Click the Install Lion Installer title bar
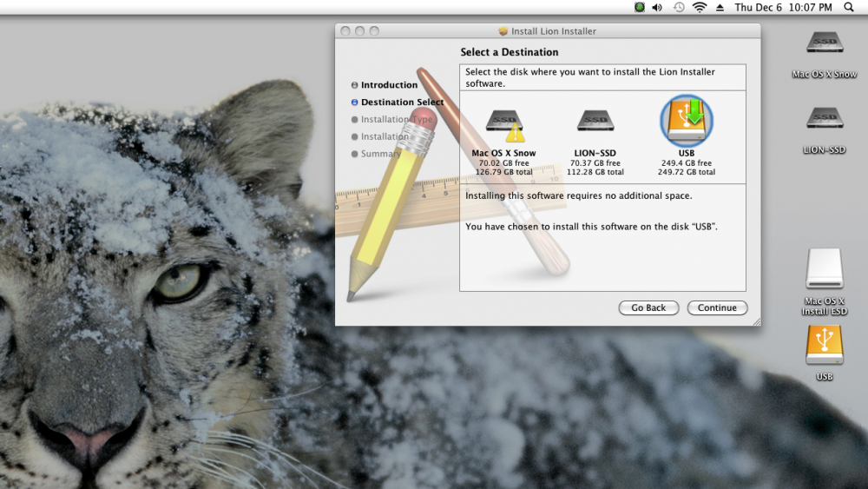This screenshot has width=868, height=489. pos(548,31)
